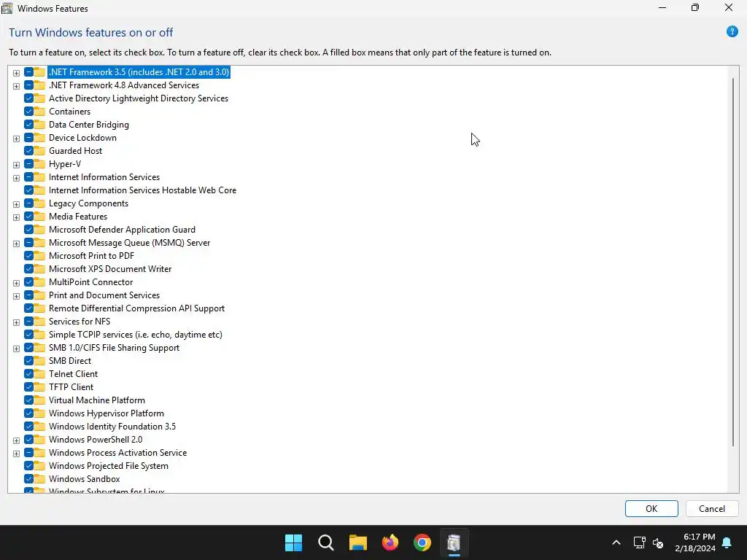Click the Start button on the taskbar
Viewport: 747px width, 560px height.
tap(293, 542)
